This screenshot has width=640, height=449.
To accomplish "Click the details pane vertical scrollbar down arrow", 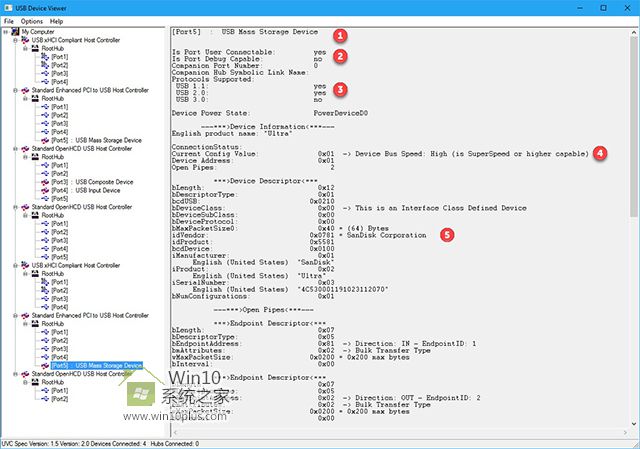I will click(x=633, y=424).
